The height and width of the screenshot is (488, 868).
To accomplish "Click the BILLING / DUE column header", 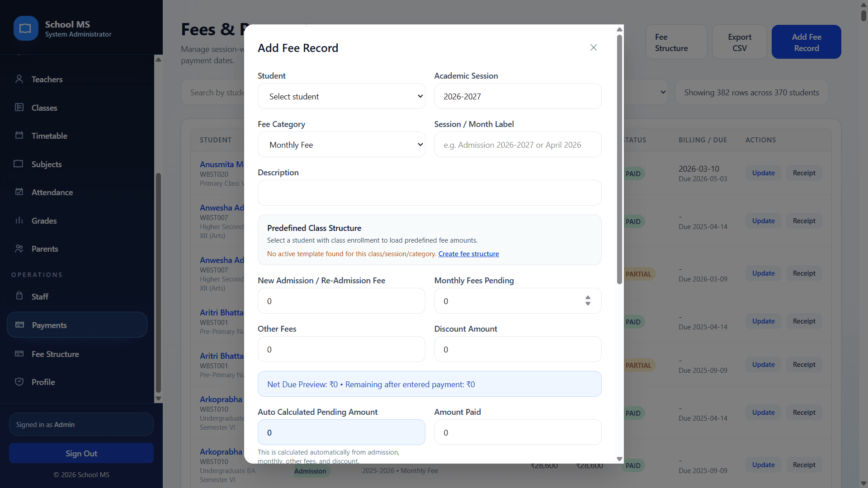I will [x=703, y=140].
